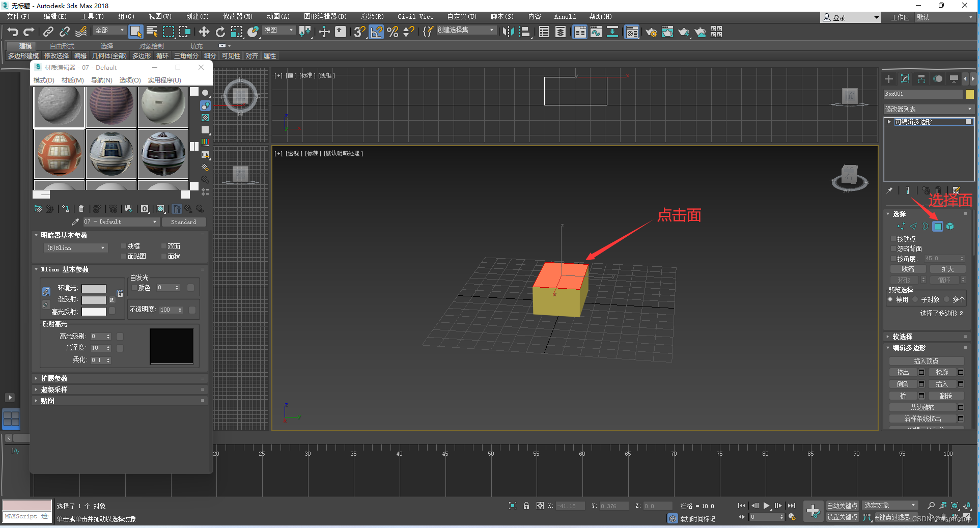Select Polygon sub-object level icon

pos(938,226)
